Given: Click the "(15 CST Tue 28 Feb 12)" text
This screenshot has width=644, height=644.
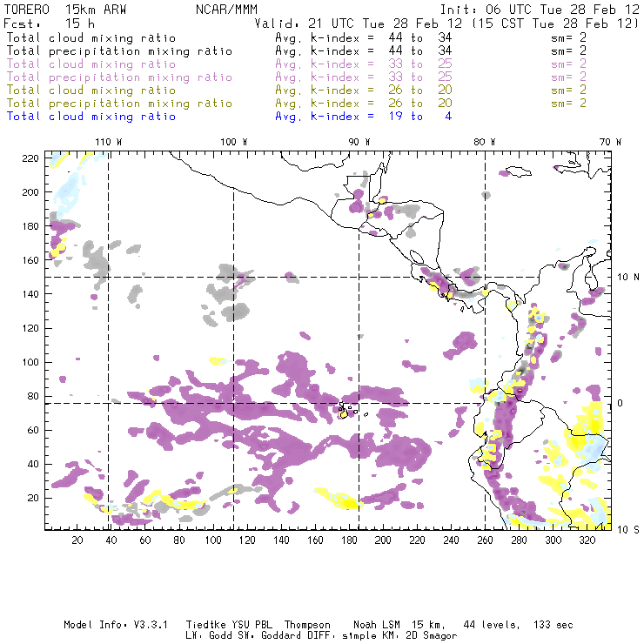Looking at the screenshot, I should coord(555,23).
